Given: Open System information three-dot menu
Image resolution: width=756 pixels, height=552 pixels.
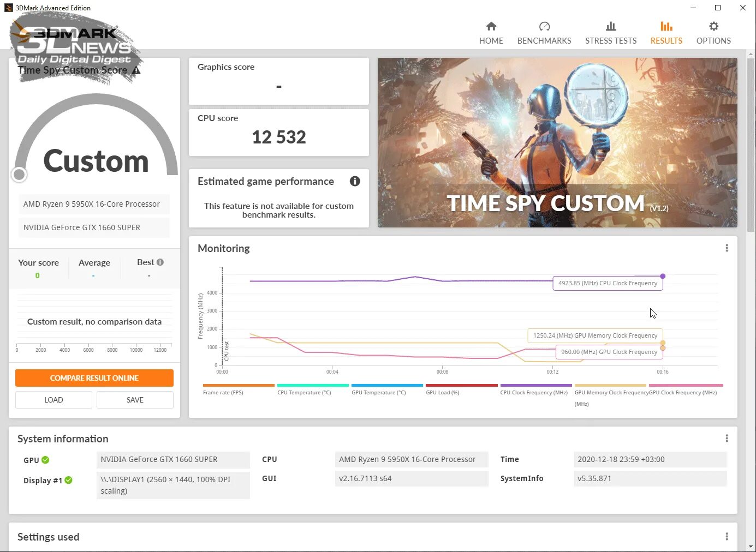Looking at the screenshot, I should (x=727, y=439).
